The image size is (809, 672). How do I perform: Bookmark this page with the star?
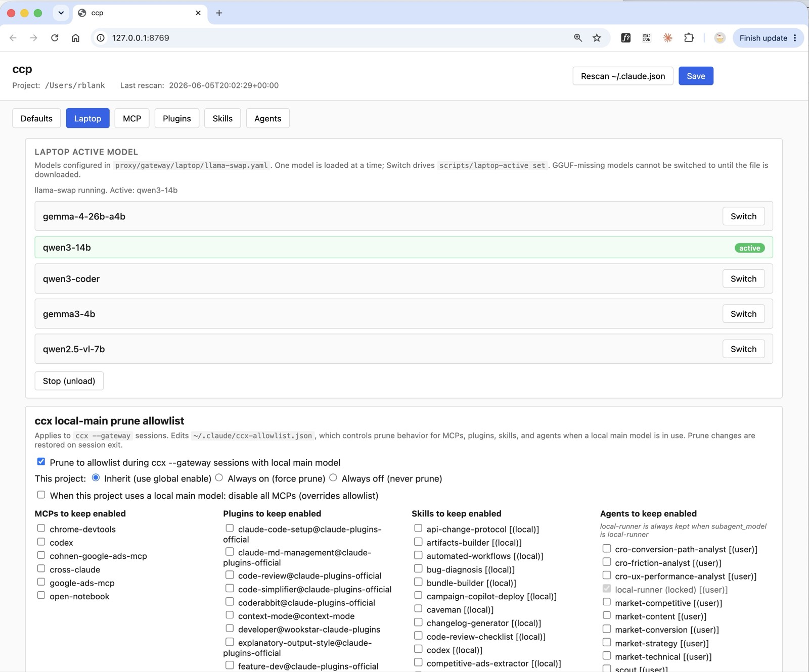[597, 38]
